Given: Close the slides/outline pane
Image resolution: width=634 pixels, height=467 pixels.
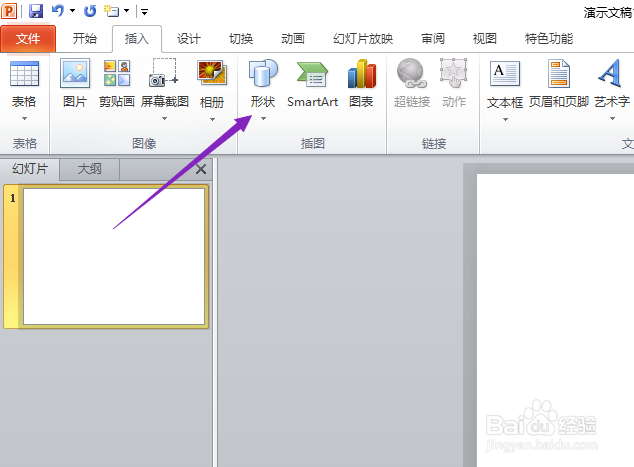Looking at the screenshot, I should tap(201, 169).
